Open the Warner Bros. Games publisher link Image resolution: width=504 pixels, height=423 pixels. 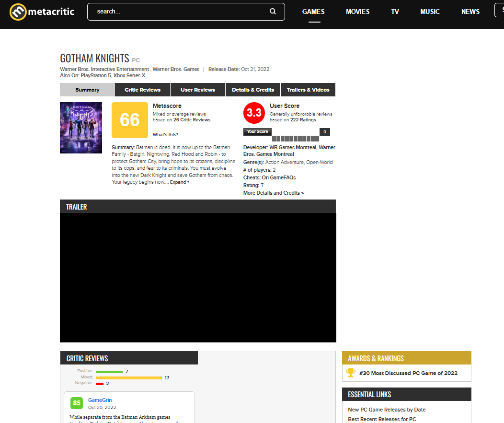(x=176, y=69)
